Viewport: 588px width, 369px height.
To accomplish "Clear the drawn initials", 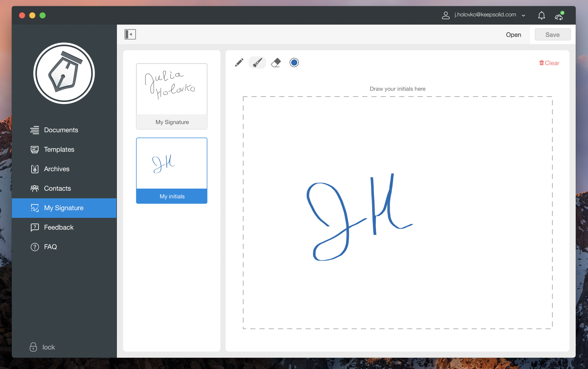I will tap(549, 63).
